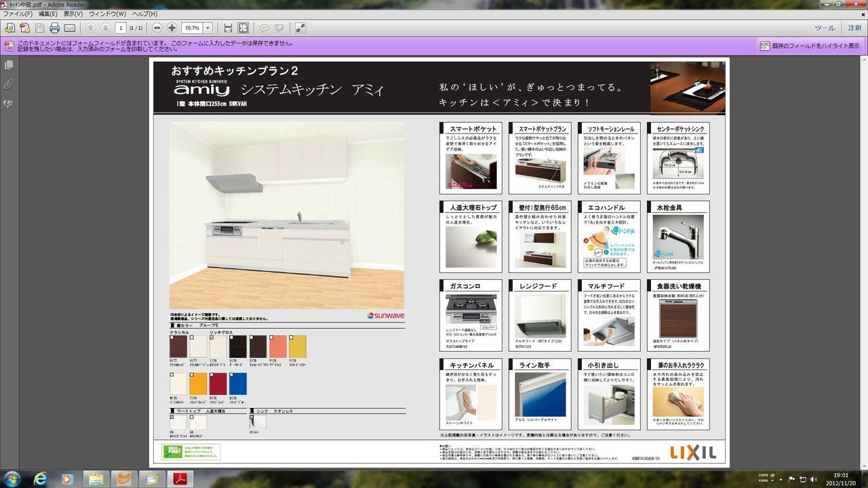Open the file explorer folder taskbar icon

click(x=96, y=479)
